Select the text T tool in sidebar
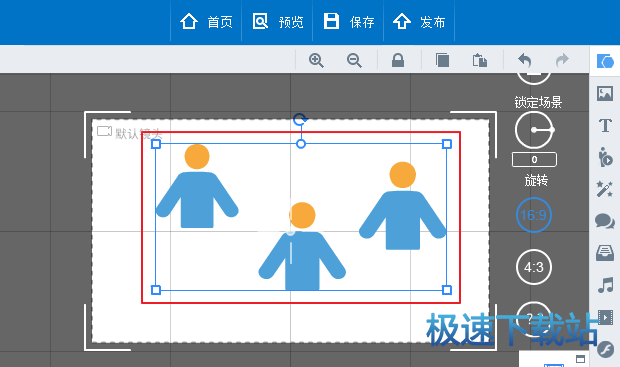 coord(605,126)
